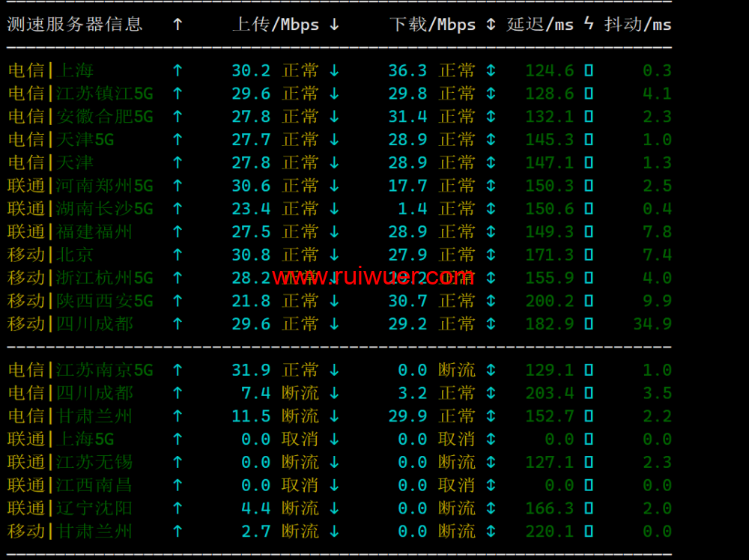Click the up arrow in the header row

[178, 25]
